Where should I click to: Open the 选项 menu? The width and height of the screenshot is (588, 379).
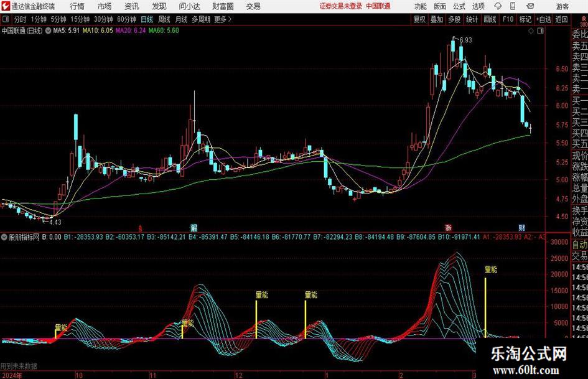tap(478, 6)
